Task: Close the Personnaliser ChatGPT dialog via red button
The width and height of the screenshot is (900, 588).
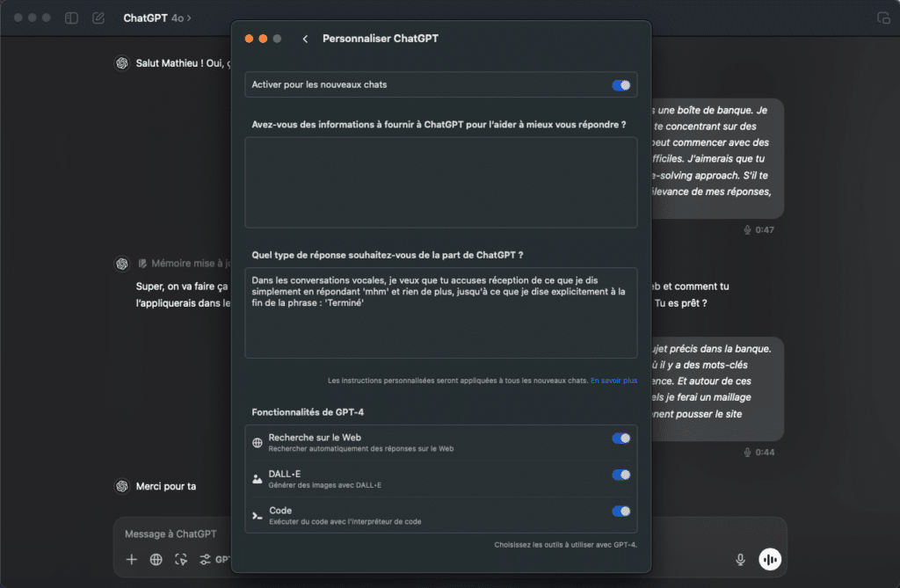Action: (x=249, y=39)
